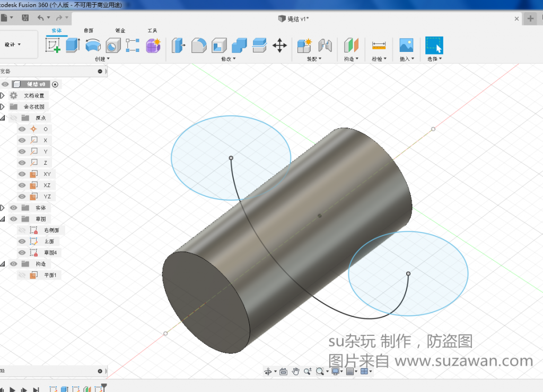Click the Measure icon

coord(379,46)
